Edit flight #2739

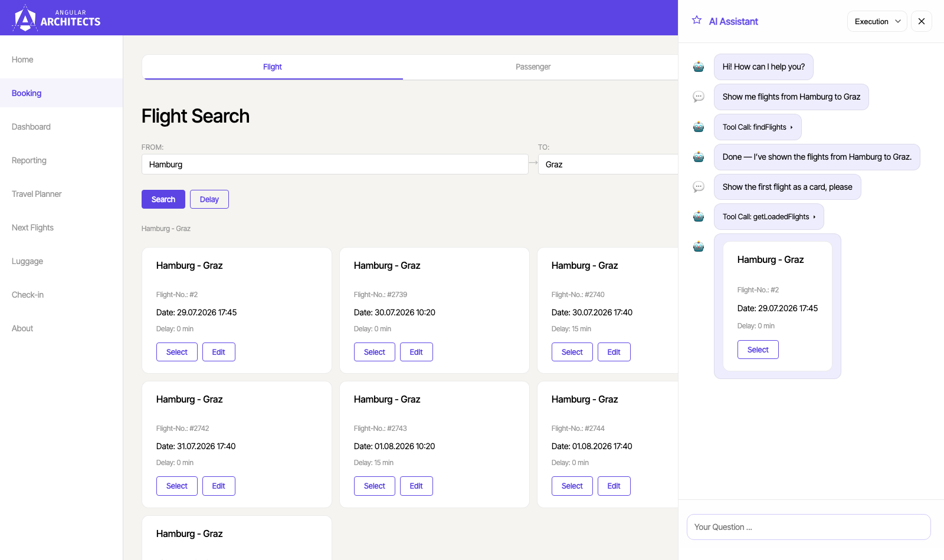[x=417, y=352]
